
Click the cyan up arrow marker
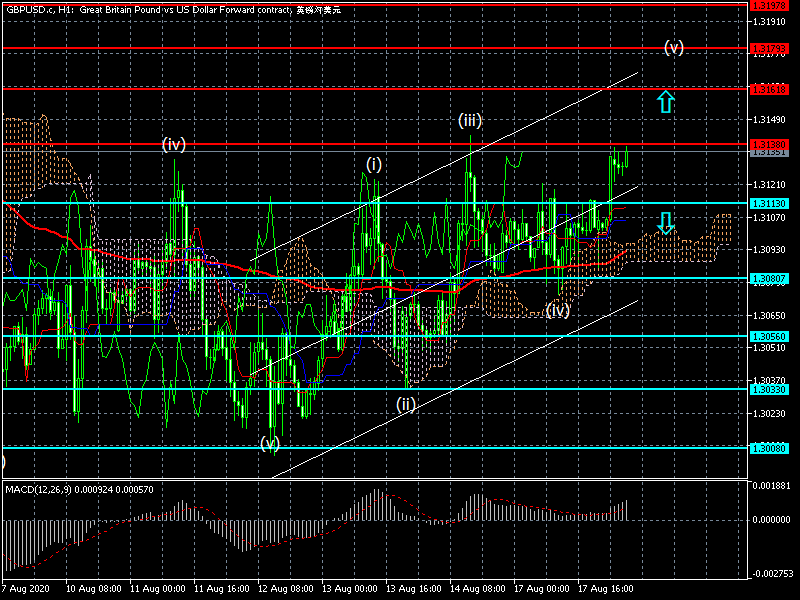click(x=666, y=101)
